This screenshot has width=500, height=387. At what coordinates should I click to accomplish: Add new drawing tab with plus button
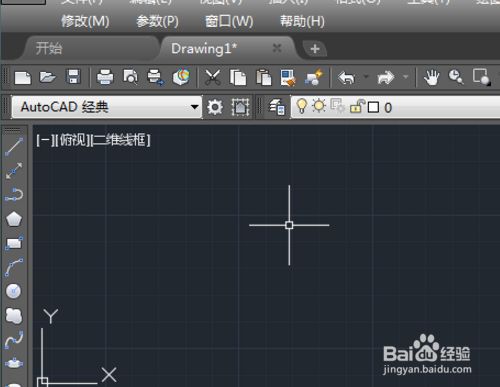[x=315, y=49]
